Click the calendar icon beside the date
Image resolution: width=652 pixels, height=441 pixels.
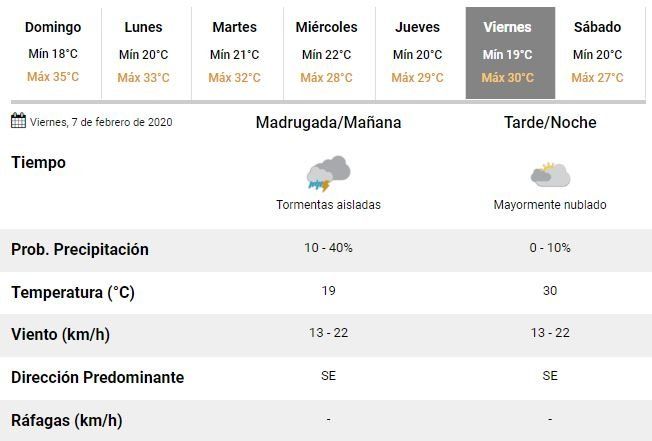(18, 121)
